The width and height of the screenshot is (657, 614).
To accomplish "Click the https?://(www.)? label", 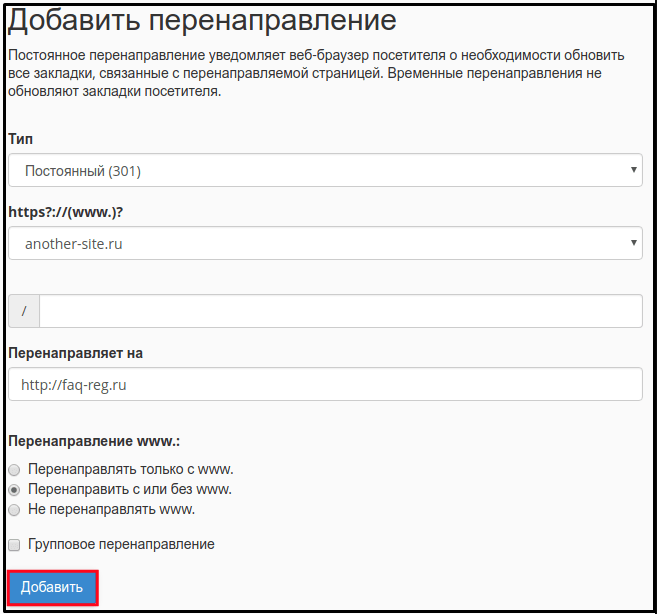I will [66, 212].
